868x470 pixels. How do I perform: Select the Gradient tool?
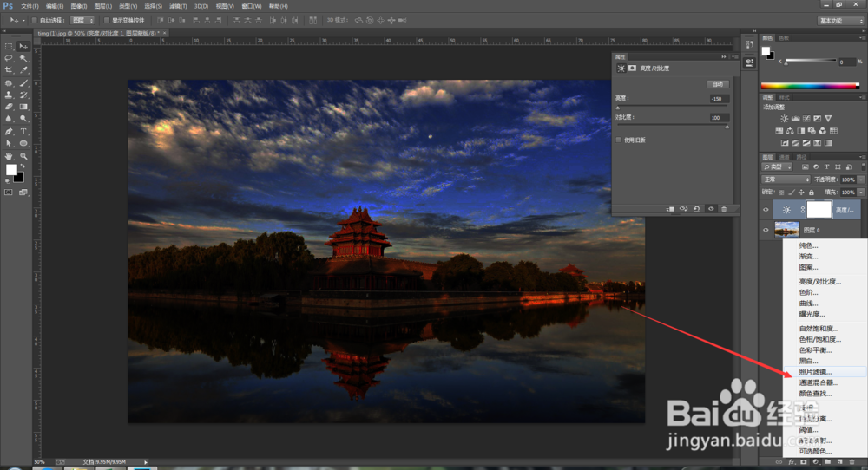click(x=23, y=107)
